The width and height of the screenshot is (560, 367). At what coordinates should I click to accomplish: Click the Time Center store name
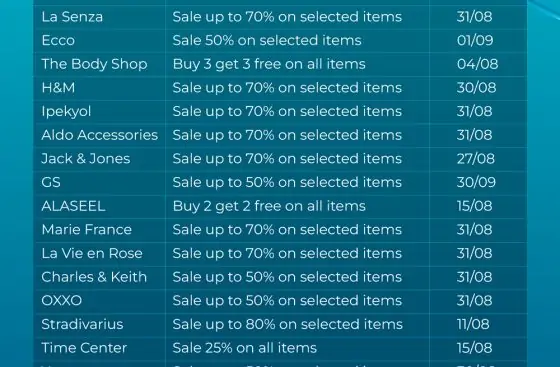pyautogui.click(x=84, y=348)
